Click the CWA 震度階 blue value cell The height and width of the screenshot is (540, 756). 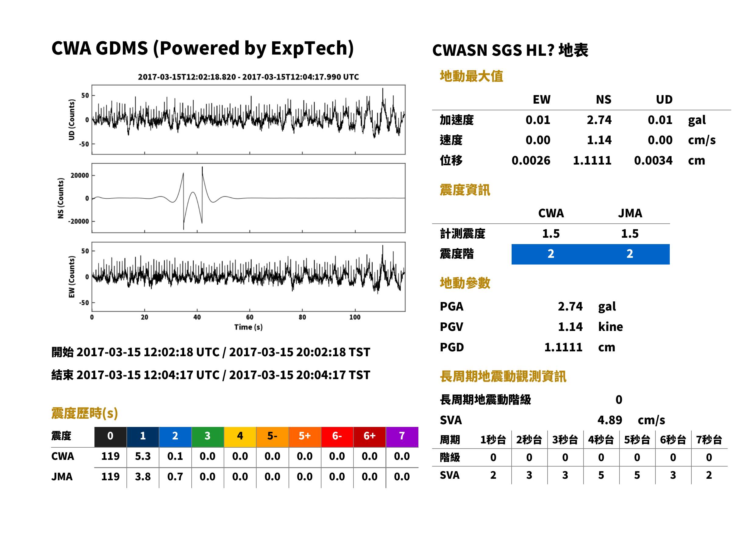[x=551, y=254]
